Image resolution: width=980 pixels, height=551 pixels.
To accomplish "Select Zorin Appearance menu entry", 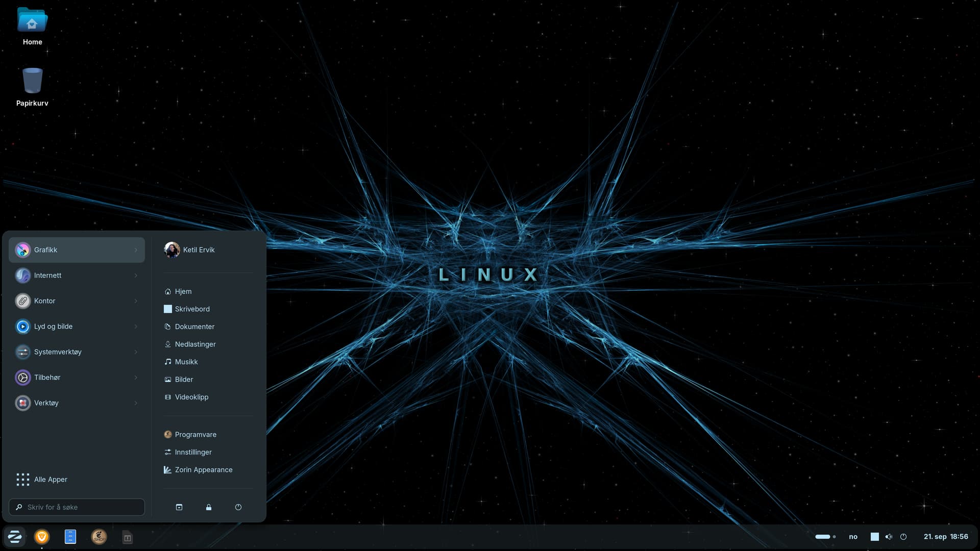I will point(203,470).
